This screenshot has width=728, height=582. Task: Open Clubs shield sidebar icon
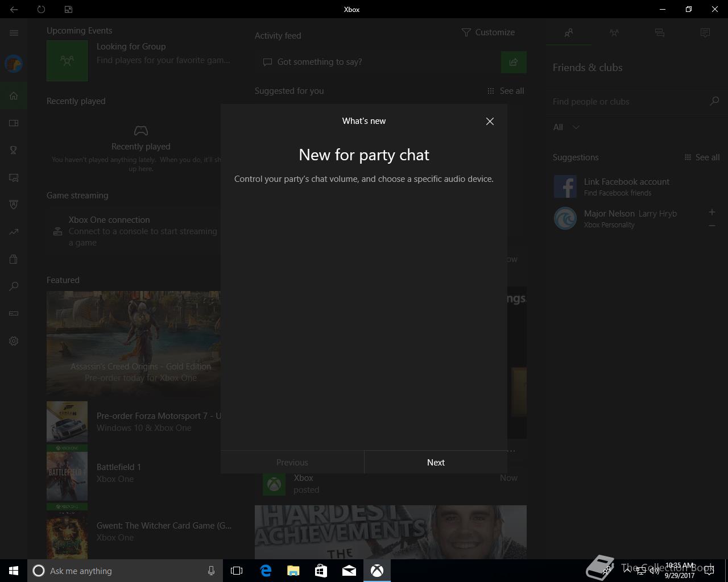(x=14, y=205)
